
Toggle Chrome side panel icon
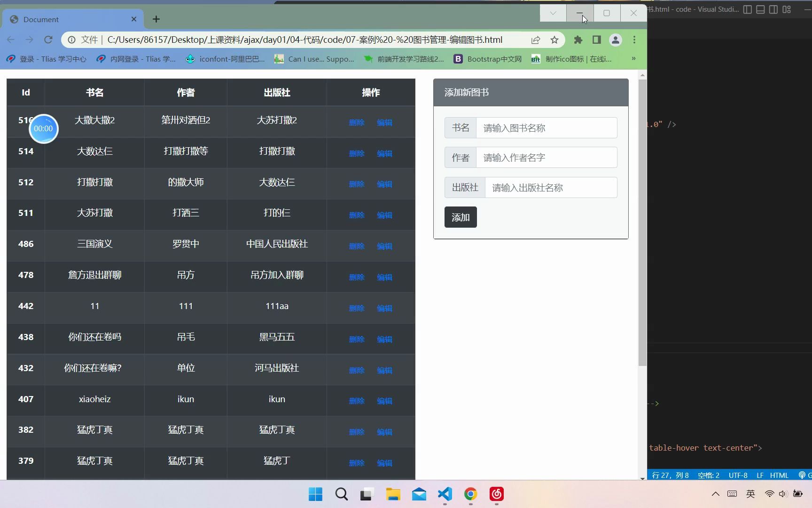coord(597,40)
